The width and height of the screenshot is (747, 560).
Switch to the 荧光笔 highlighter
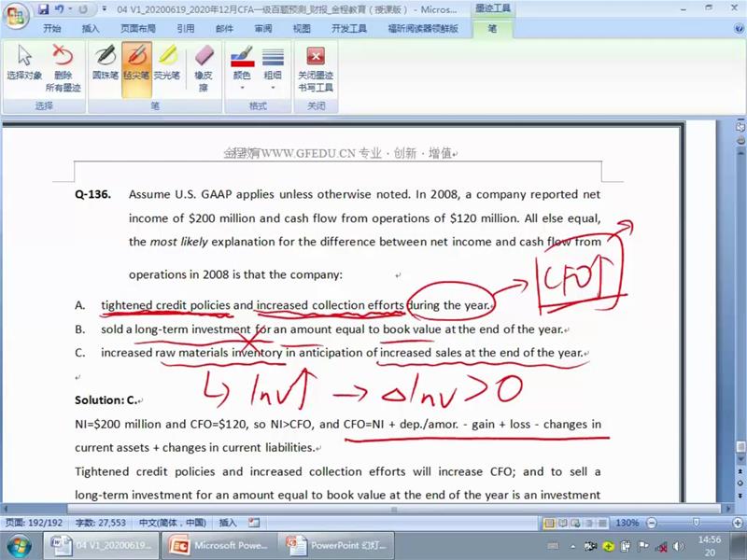[167, 63]
